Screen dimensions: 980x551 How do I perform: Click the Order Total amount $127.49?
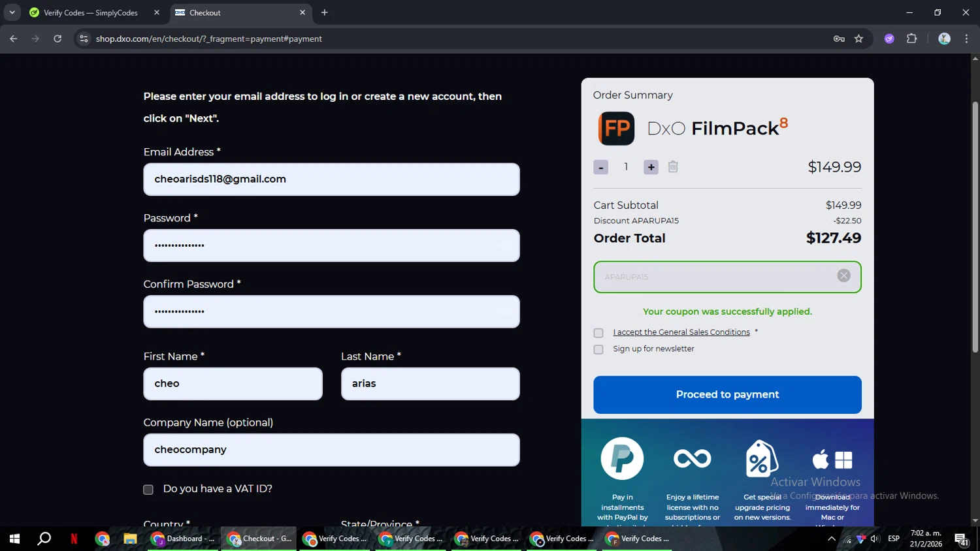834,238
